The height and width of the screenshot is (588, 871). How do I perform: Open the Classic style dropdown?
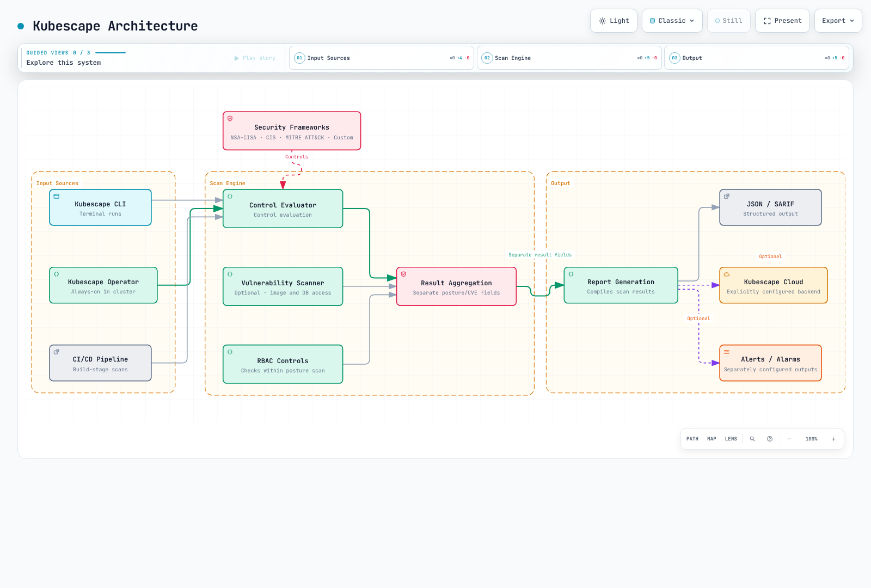tap(672, 21)
